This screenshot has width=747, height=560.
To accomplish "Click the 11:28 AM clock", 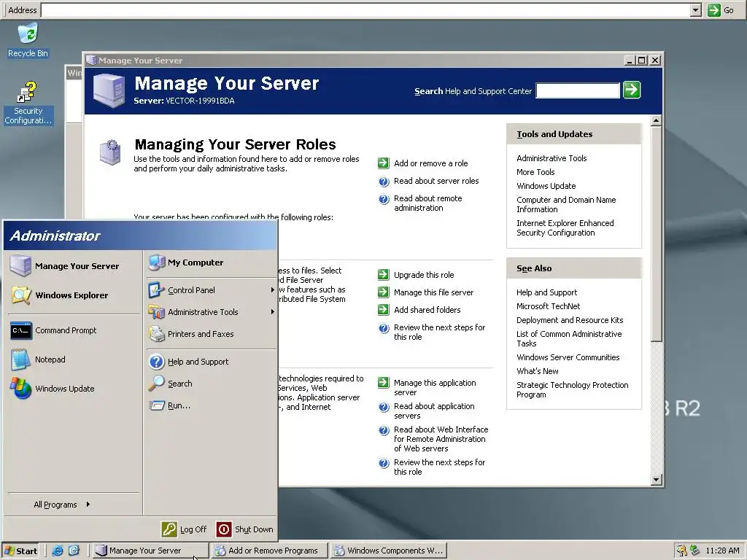I will point(722,551).
